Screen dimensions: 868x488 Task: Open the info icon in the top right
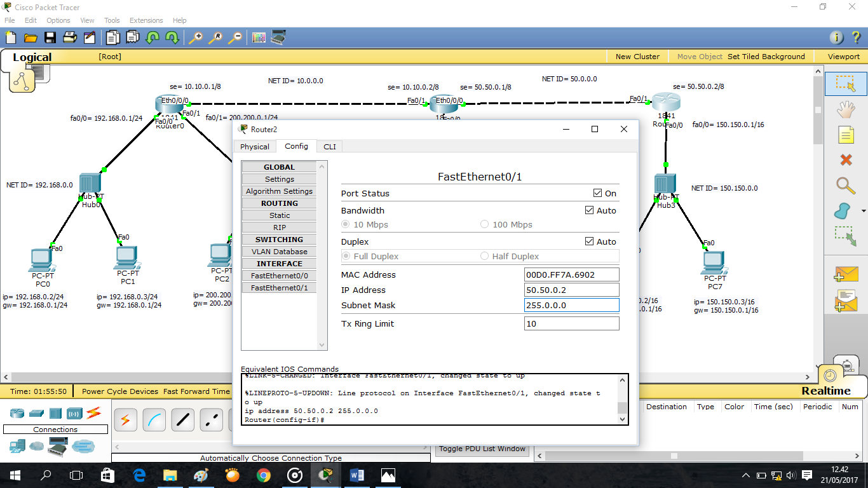[x=836, y=37]
